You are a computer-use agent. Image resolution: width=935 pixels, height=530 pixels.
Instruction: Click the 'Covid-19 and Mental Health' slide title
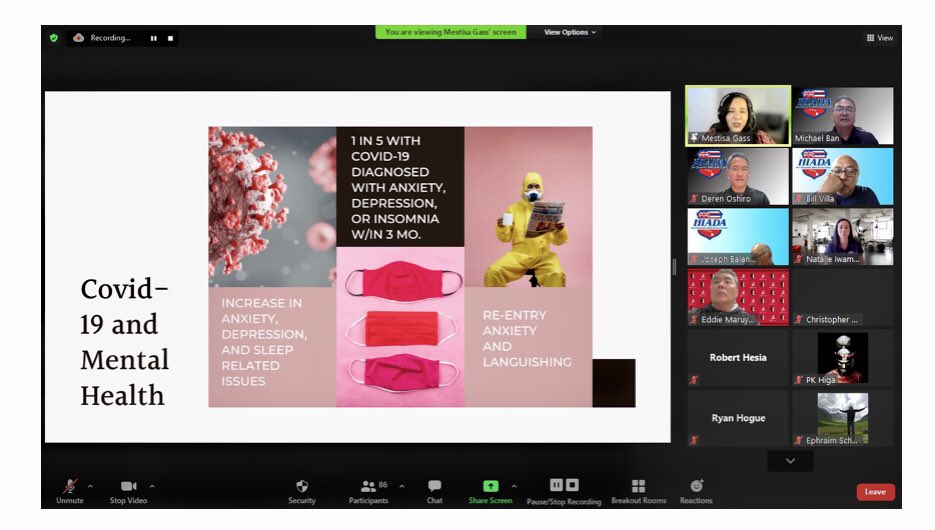tap(125, 342)
